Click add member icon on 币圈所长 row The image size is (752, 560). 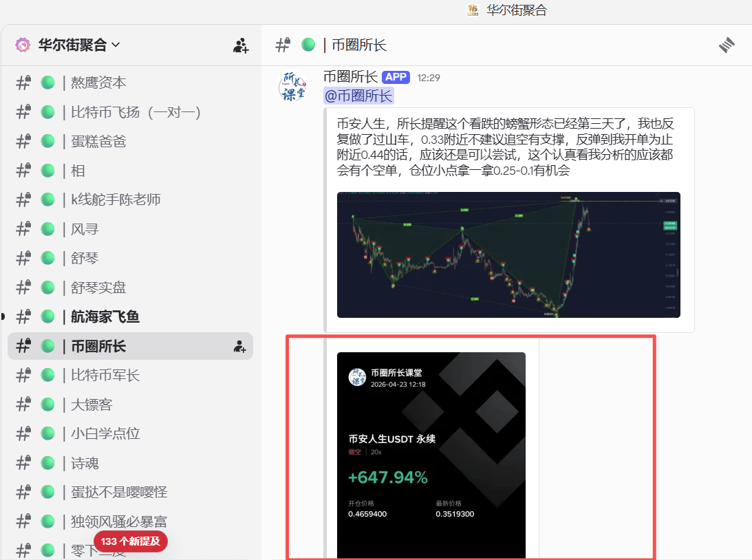240,346
